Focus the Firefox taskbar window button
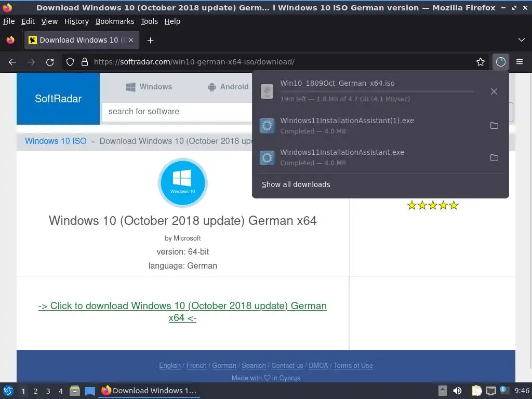Viewport: 532px width, 399px height. [x=149, y=391]
